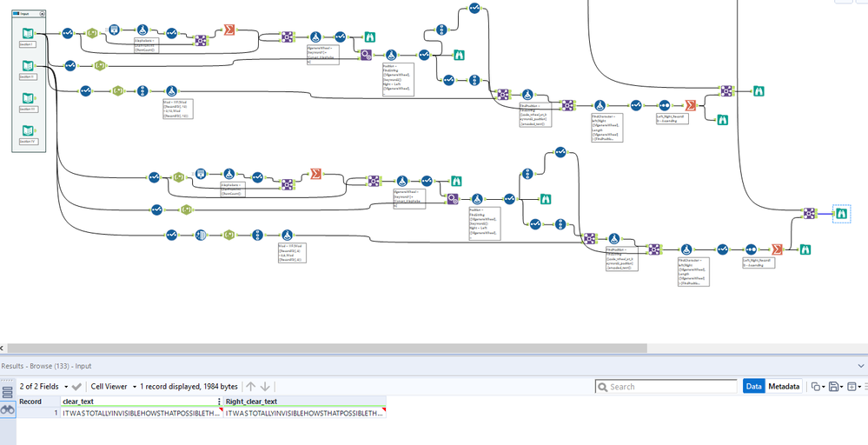Select the selected Browse tool with dashed outline
Image resolution: width=868 pixels, height=445 pixels.
point(841,213)
